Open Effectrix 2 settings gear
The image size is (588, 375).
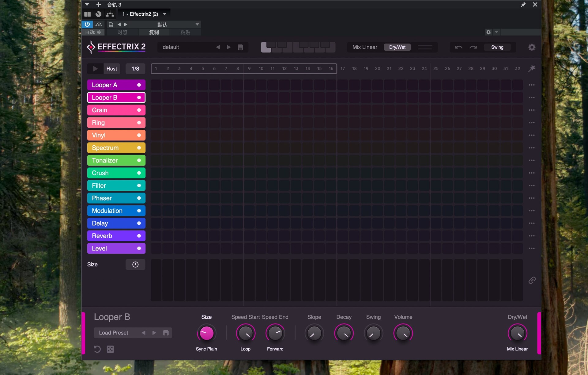pos(532,47)
